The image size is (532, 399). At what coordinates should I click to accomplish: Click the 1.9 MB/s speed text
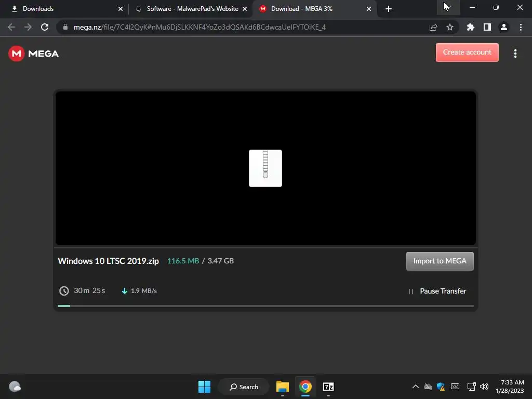click(x=144, y=291)
